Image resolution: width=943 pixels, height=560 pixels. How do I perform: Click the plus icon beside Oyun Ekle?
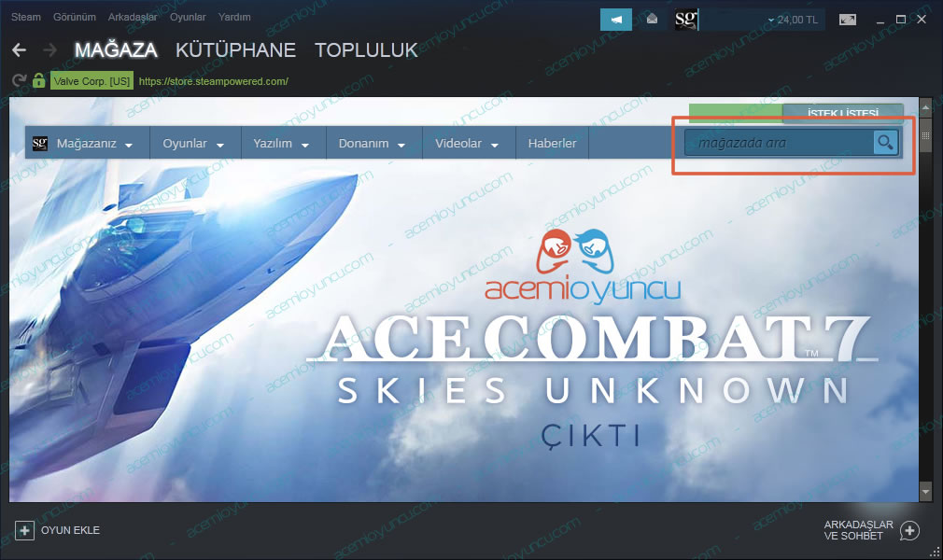point(24,530)
